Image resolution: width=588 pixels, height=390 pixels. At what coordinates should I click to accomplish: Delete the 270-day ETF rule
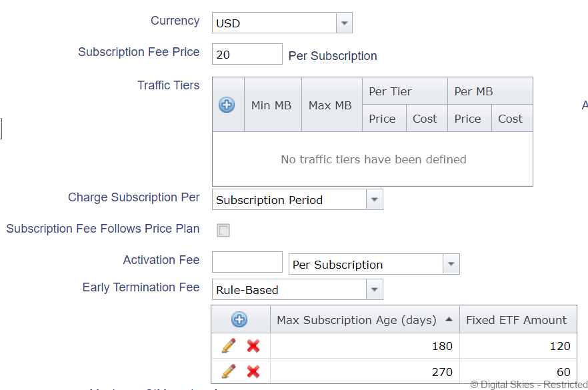[253, 371]
